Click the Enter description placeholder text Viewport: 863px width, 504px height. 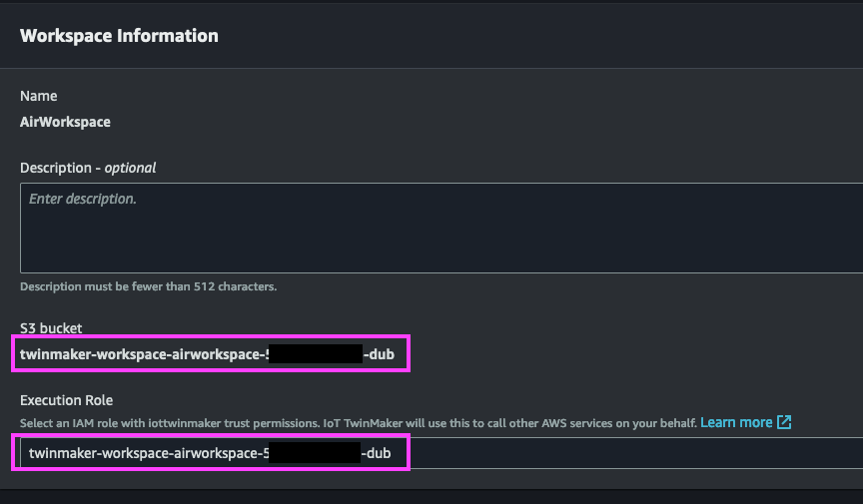click(83, 199)
